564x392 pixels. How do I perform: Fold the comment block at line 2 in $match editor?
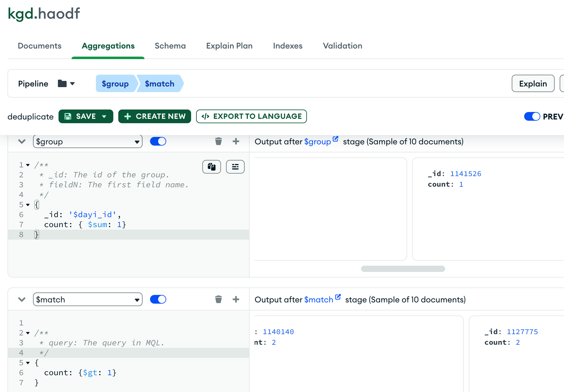[x=28, y=333]
